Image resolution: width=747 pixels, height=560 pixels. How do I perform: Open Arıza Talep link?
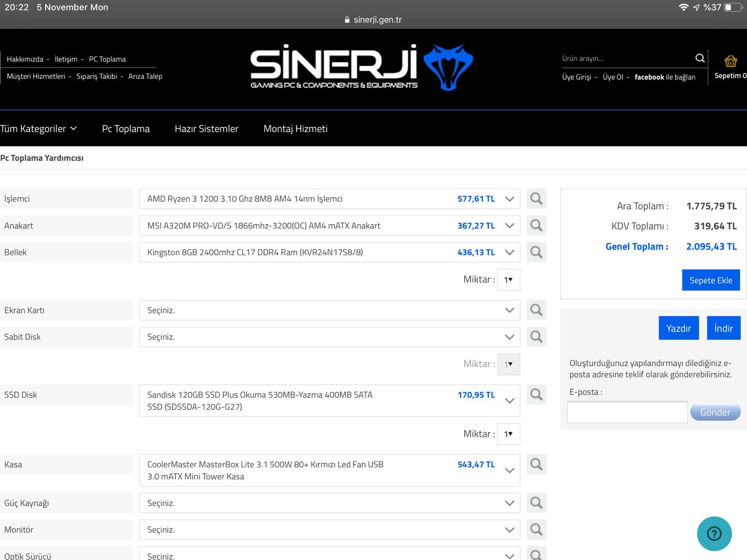coord(145,76)
